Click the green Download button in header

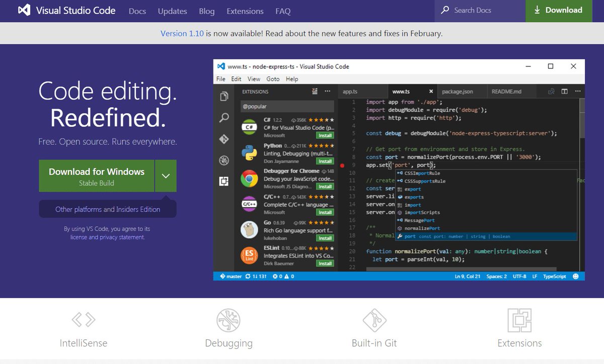[559, 11]
